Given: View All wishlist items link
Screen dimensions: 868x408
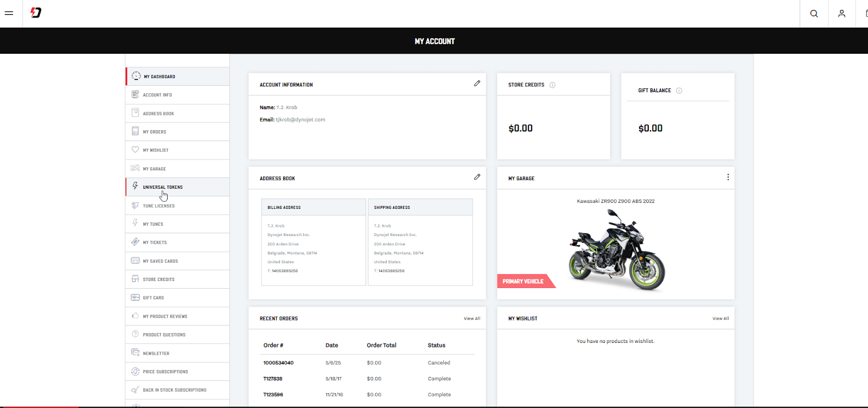Looking at the screenshot, I should click(720, 318).
